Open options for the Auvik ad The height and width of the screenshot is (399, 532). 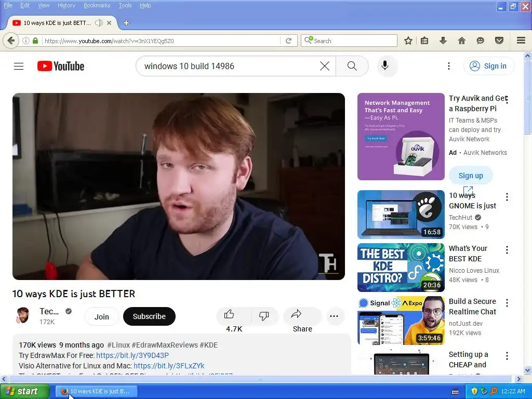coord(507,100)
